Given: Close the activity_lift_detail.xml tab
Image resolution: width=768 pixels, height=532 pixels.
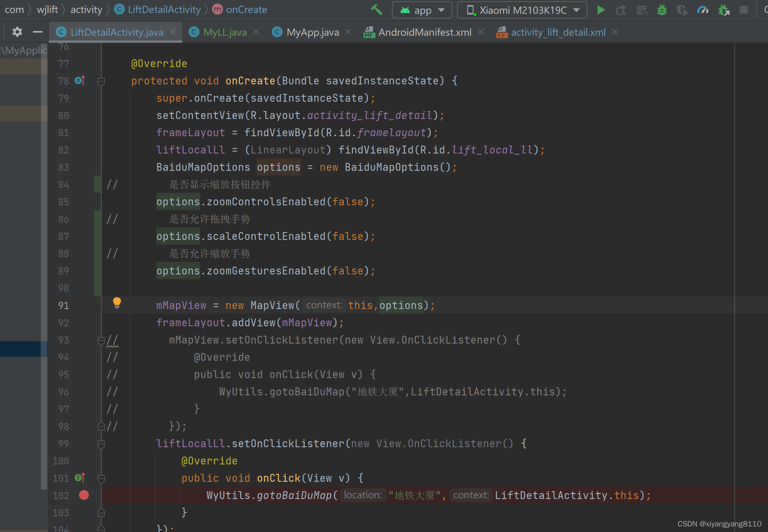Looking at the screenshot, I should tap(615, 32).
